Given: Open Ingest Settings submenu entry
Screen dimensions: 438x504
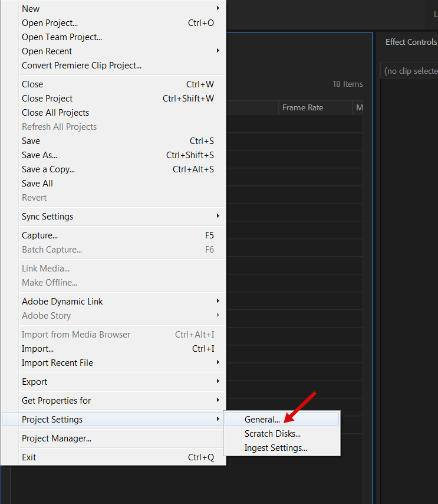Looking at the screenshot, I should pos(275,448).
